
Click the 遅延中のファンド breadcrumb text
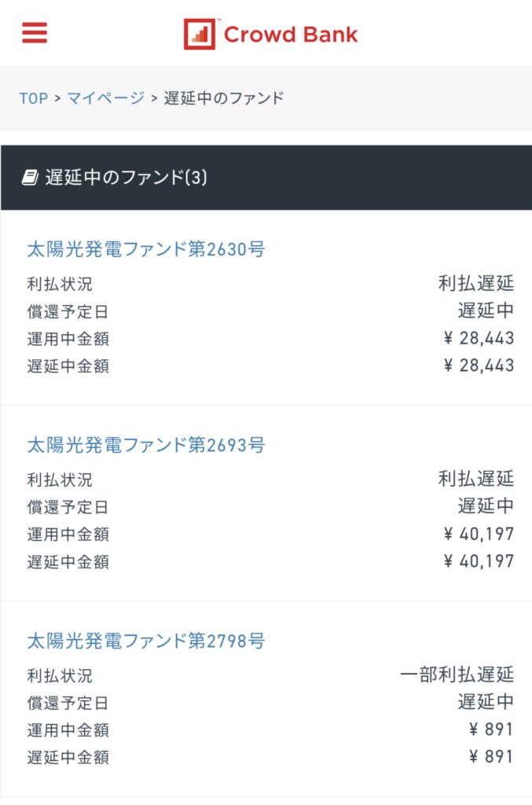(x=224, y=98)
